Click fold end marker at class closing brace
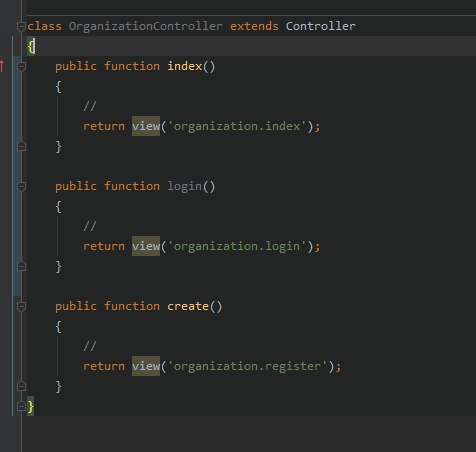This screenshot has width=476, height=452. [21, 406]
